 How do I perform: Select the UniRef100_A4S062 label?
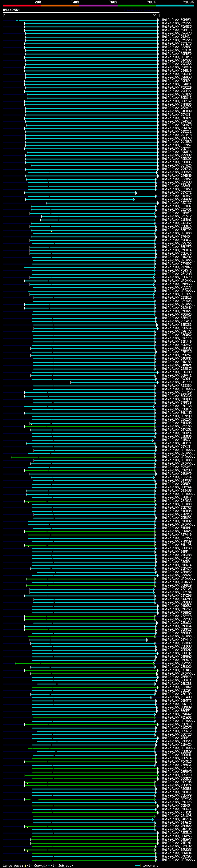(177, 196)
